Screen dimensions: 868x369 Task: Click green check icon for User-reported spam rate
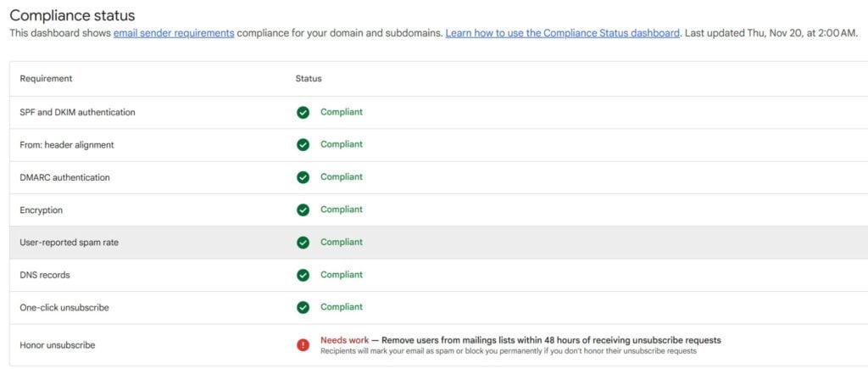pyautogui.click(x=303, y=243)
